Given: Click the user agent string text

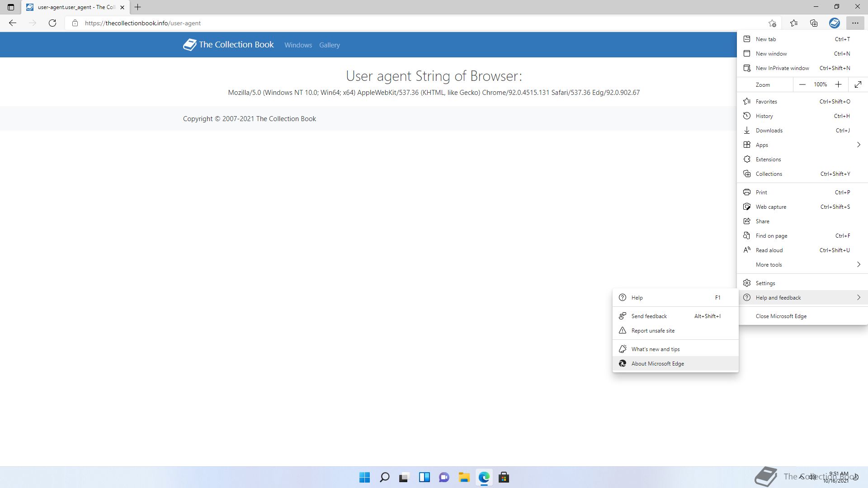Looking at the screenshot, I should [x=434, y=93].
